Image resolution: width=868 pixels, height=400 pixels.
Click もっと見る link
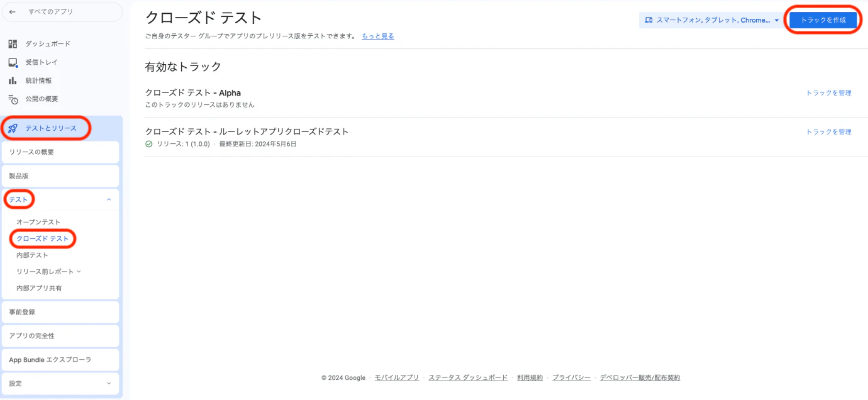pyautogui.click(x=378, y=36)
